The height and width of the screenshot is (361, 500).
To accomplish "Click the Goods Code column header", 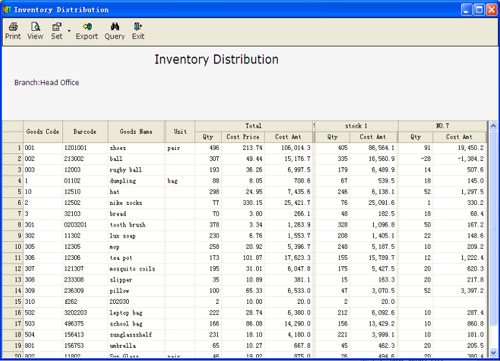I will [43, 132].
